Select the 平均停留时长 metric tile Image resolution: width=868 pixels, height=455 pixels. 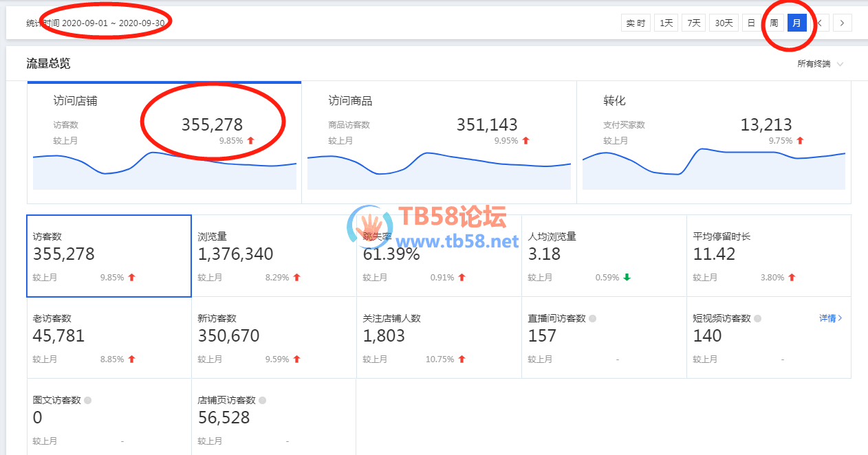tap(768, 256)
